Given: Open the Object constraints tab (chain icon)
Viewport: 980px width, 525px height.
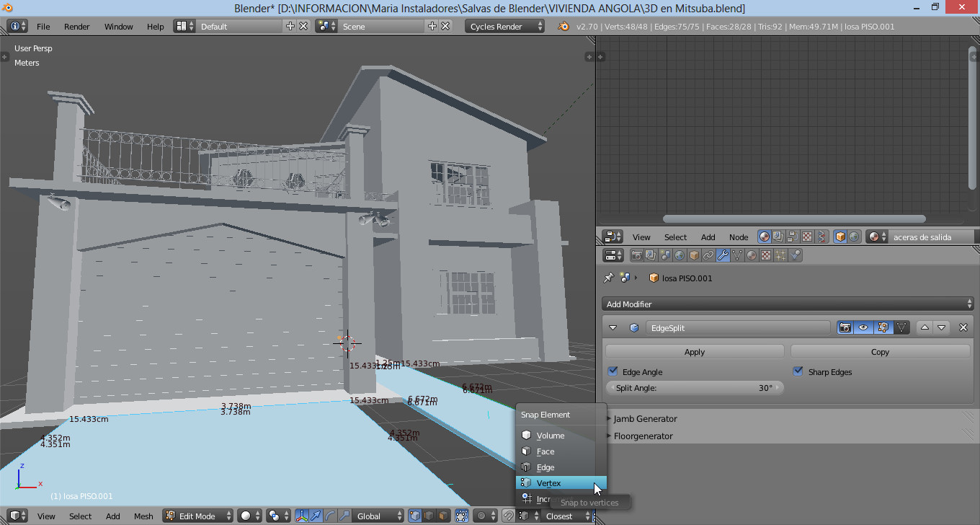Looking at the screenshot, I should [x=708, y=255].
